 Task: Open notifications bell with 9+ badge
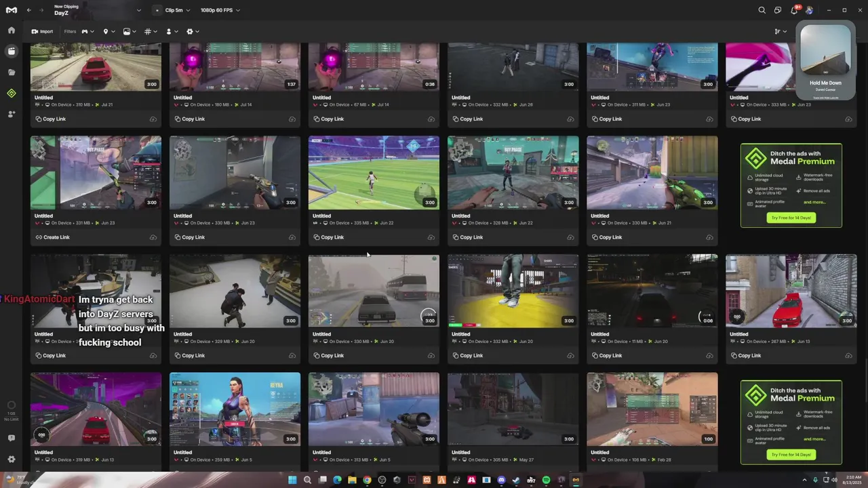tap(794, 10)
